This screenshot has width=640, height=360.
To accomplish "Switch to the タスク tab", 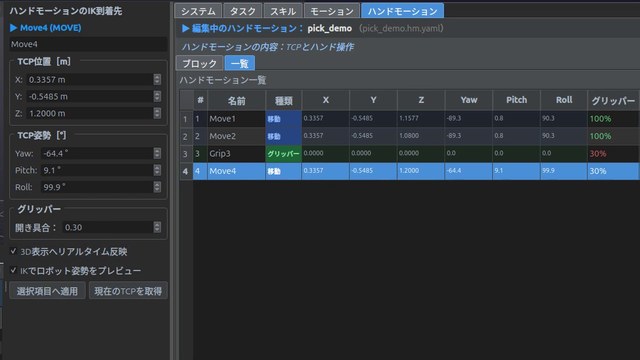I will point(242,11).
